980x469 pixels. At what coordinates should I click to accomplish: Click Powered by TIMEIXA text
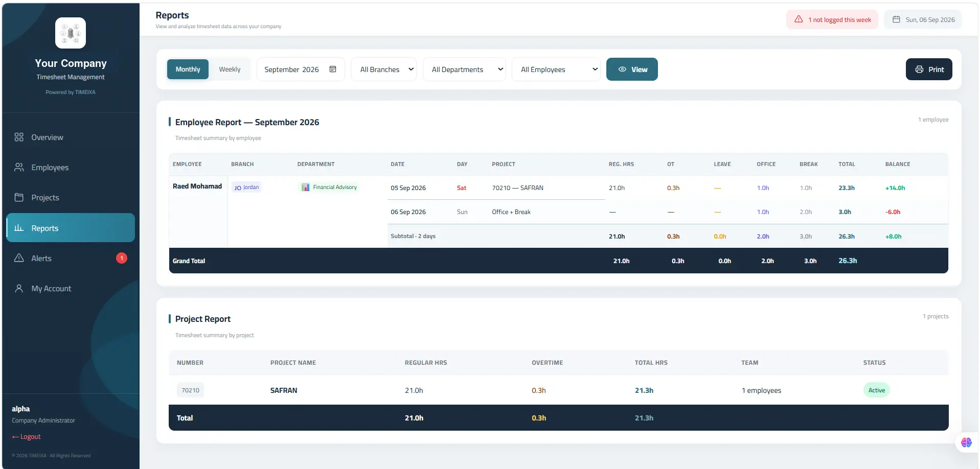(x=71, y=92)
